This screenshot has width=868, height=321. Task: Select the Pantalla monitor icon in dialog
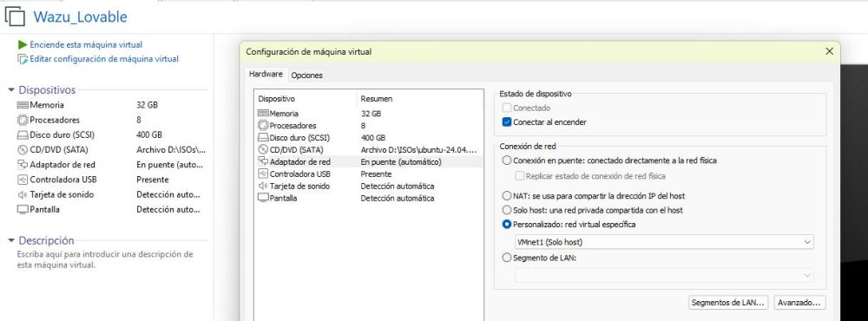point(263,198)
